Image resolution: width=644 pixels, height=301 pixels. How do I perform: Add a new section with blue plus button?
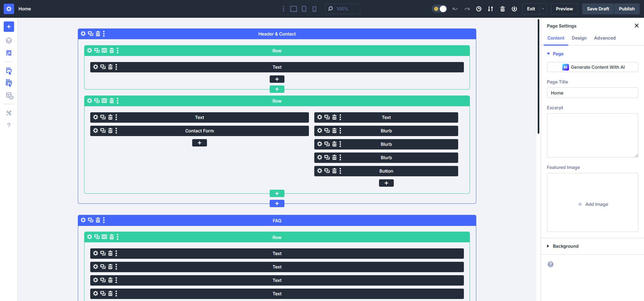tap(277, 203)
